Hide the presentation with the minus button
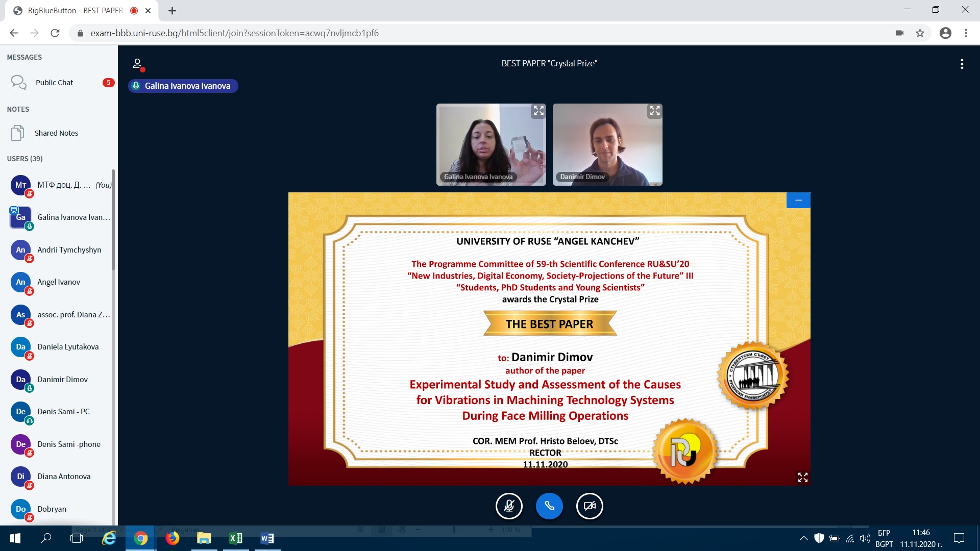 click(x=798, y=200)
